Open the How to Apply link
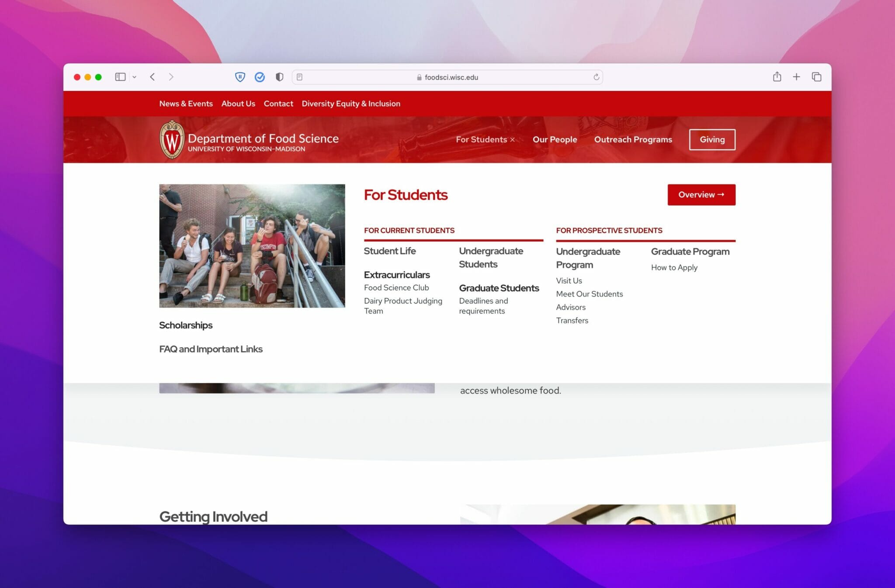895x588 pixels. click(x=674, y=267)
